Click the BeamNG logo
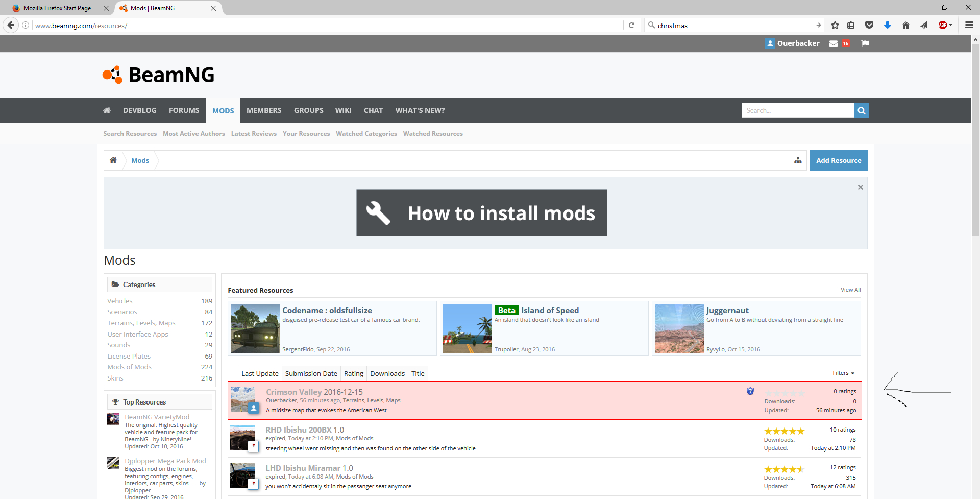This screenshot has width=980, height=499. coord(158,75)
